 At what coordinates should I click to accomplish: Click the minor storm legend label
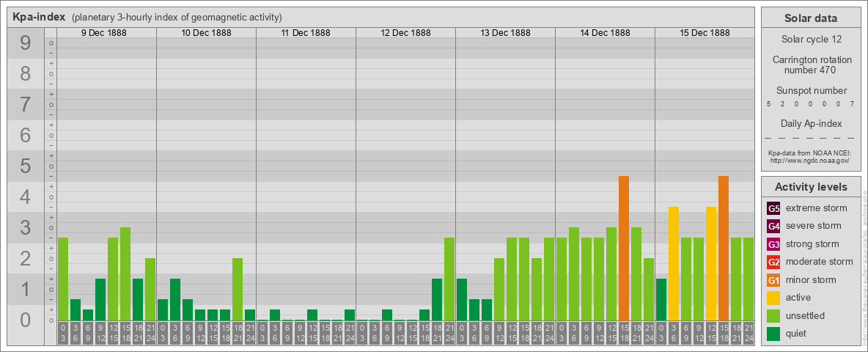click(811, 279)
